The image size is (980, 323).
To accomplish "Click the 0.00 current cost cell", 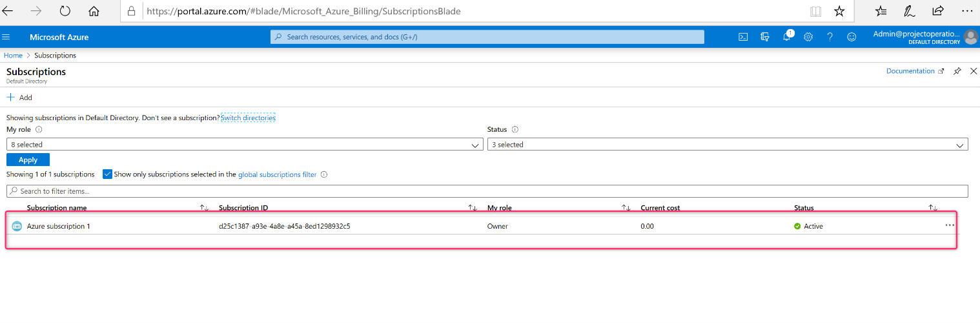I will coord(647,226).
